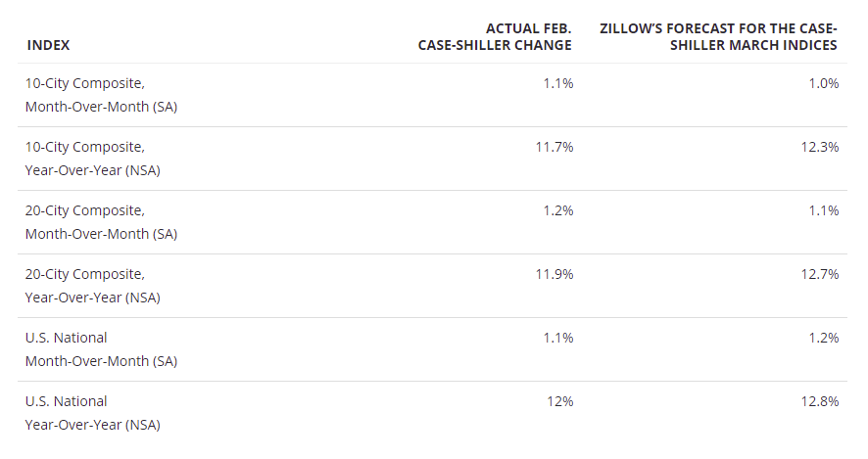Select the 20-City Composite Month-Over-Month row label

coord(102,222)
